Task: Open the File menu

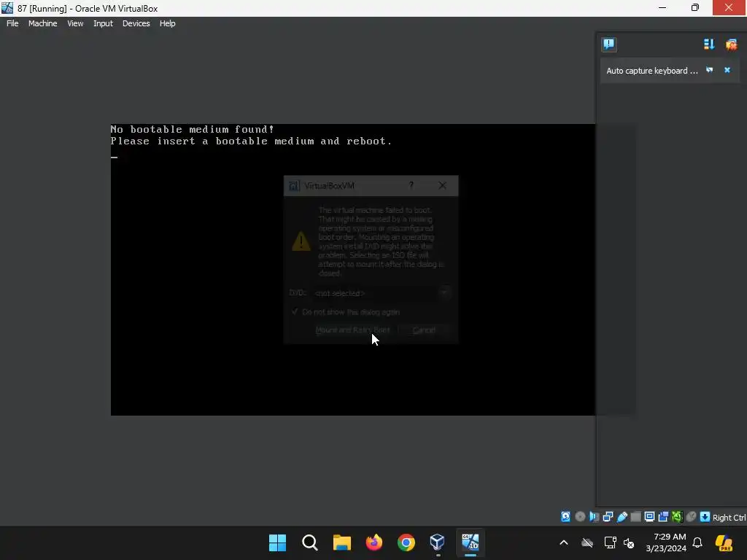Action: tap(12, 23)
